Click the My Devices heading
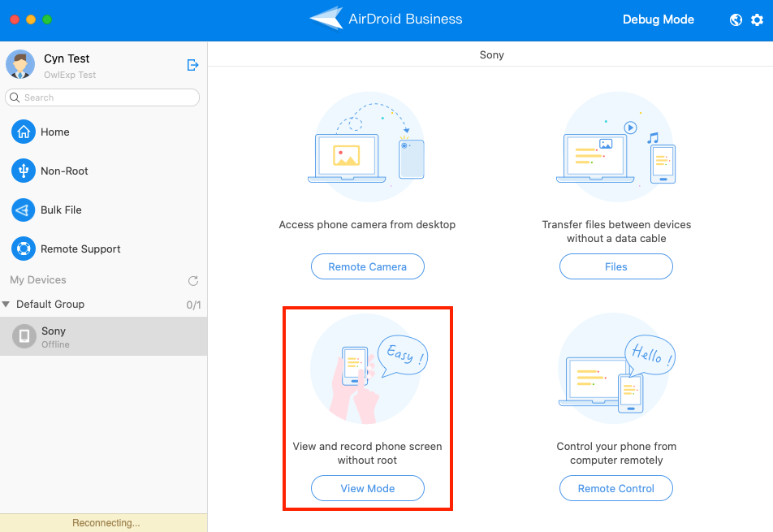773x532 pixels. tap(38, 280)
